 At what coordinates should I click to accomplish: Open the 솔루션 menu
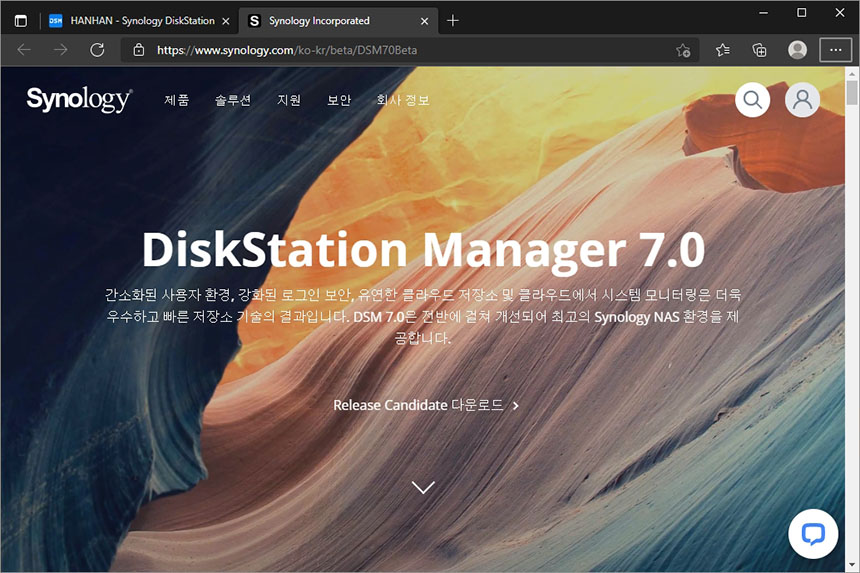(x=233, y=100)
